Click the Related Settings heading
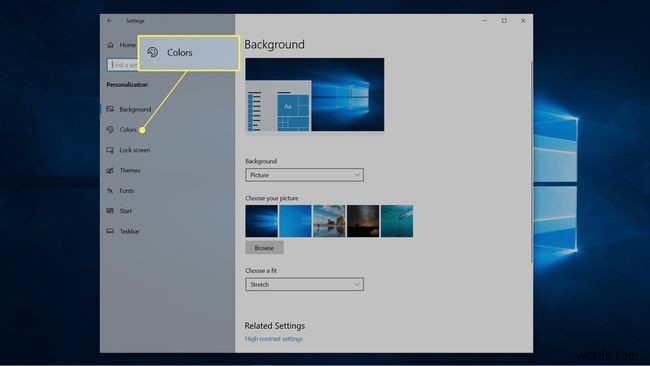650x366 pixels. pos(274,326)
